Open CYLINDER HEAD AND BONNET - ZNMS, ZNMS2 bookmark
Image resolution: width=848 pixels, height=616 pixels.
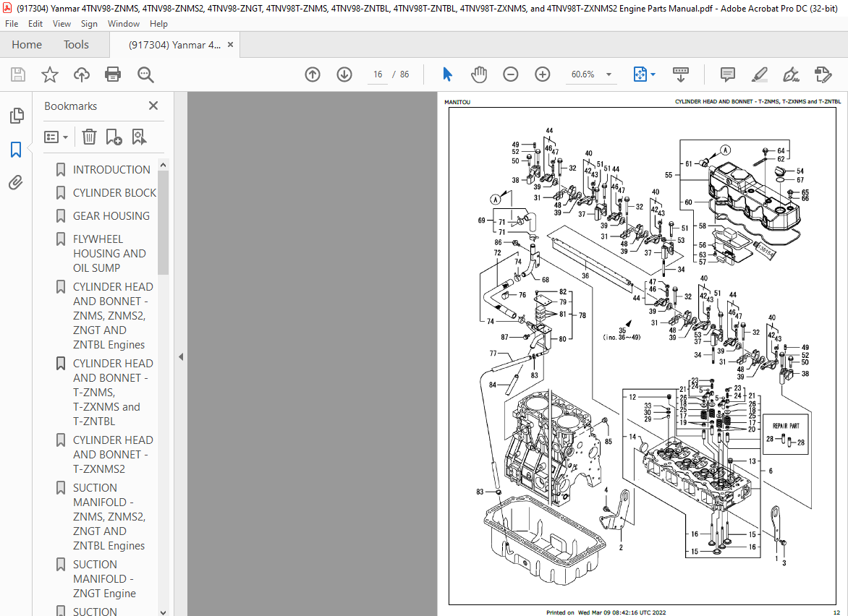113,315
